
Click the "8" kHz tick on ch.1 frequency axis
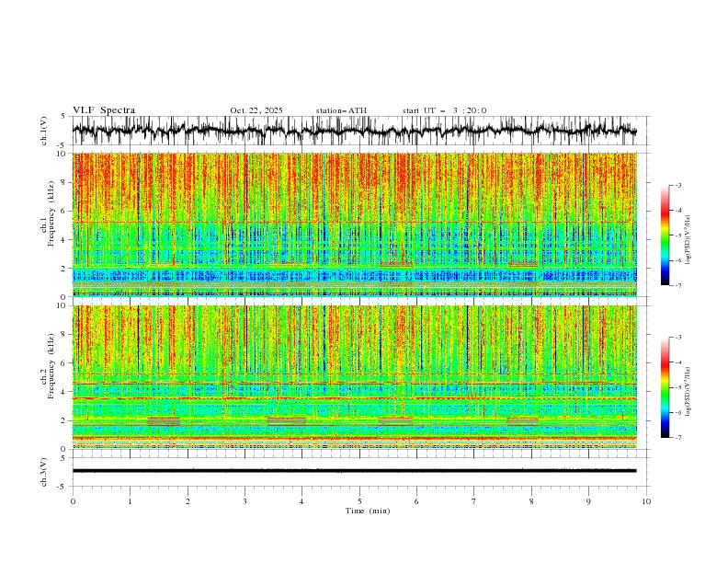[x=64, y=182]
